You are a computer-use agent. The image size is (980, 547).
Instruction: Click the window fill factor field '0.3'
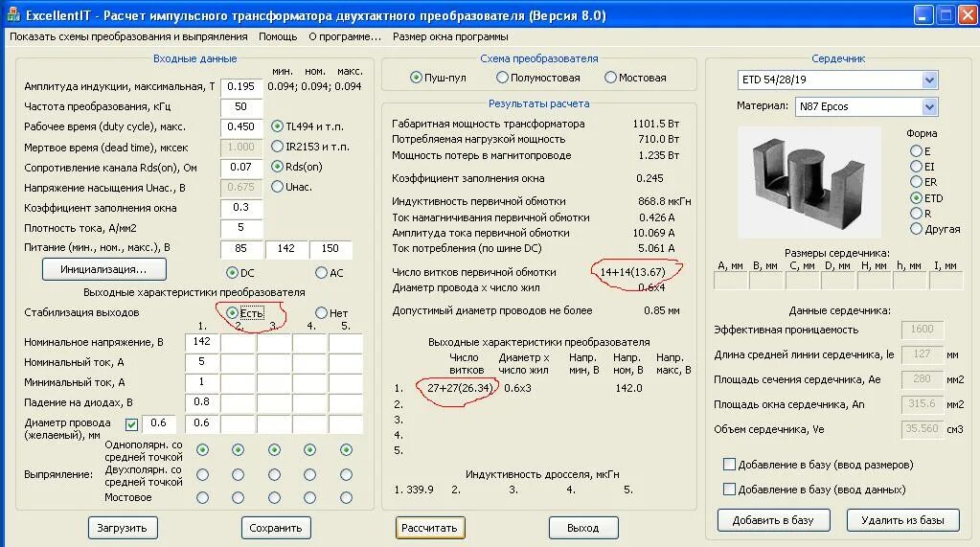click(x=241, y=208)
